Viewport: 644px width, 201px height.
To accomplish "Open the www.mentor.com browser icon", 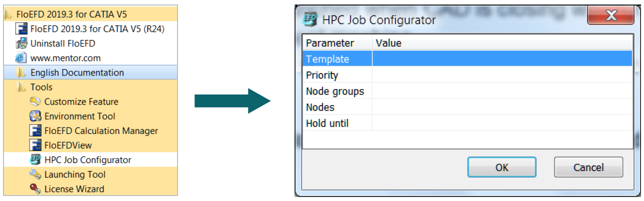I will tap(21, 58).
